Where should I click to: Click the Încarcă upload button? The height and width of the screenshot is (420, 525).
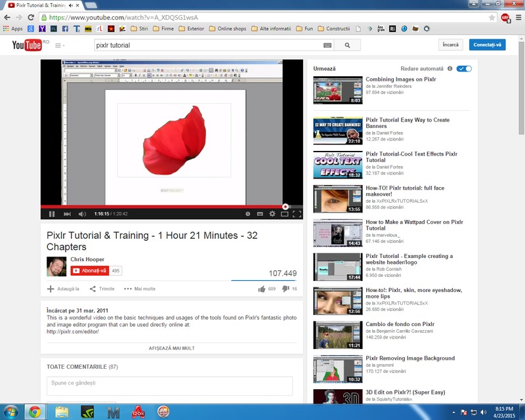(451, 45)
